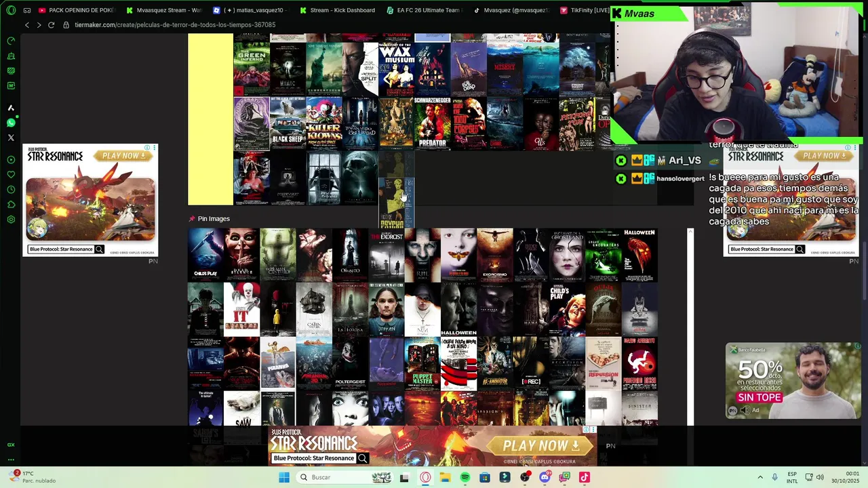
Task: Select the Poltergeist poster thumbnail
Action: pos(350,363)
